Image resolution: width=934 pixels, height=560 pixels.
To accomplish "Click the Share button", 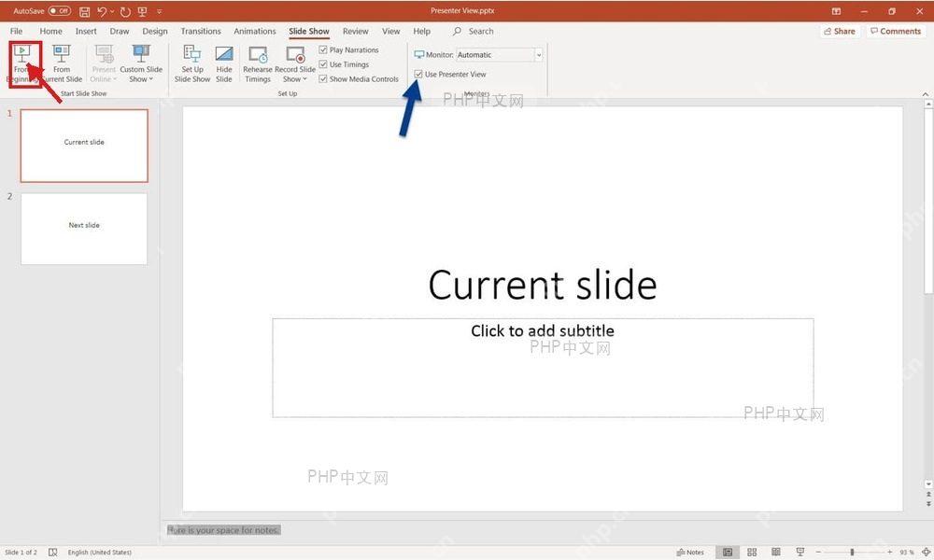I will point(840,31).
